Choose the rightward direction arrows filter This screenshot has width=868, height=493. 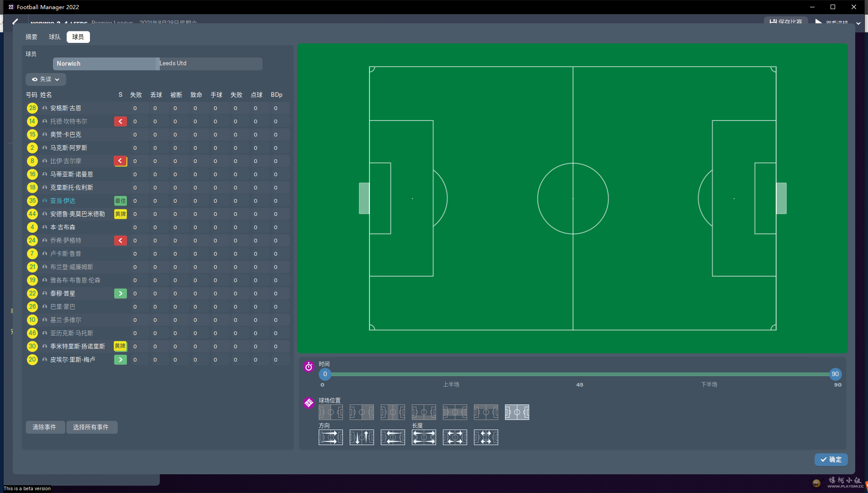331,437
